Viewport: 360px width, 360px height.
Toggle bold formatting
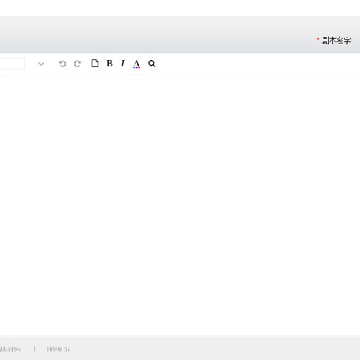click(110, 63)
